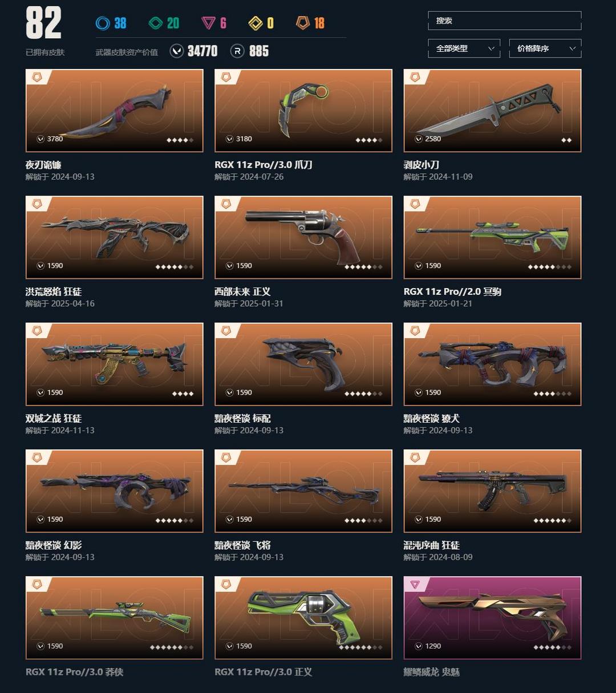Click the yellow Ultra tier diamond icon showing 0
The image size is (616, 693).
coord(256,23)
